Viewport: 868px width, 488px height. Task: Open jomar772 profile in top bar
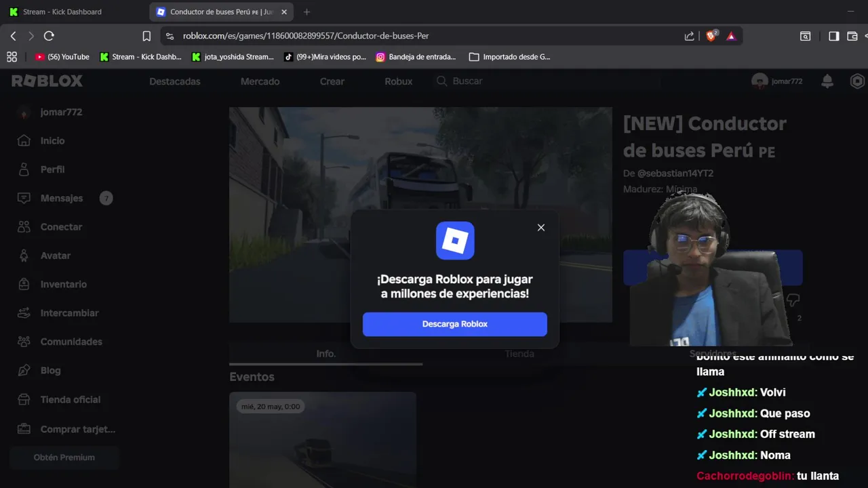point(777,81)
